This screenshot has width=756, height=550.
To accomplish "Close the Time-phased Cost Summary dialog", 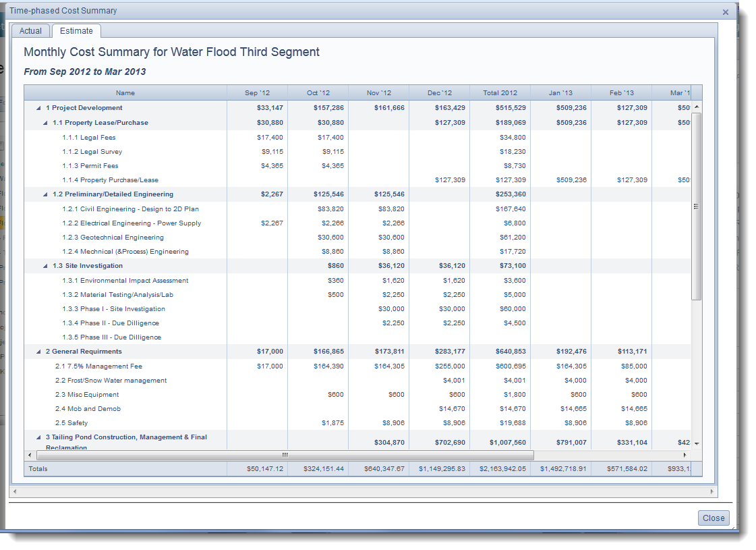I will pos(725,12).
